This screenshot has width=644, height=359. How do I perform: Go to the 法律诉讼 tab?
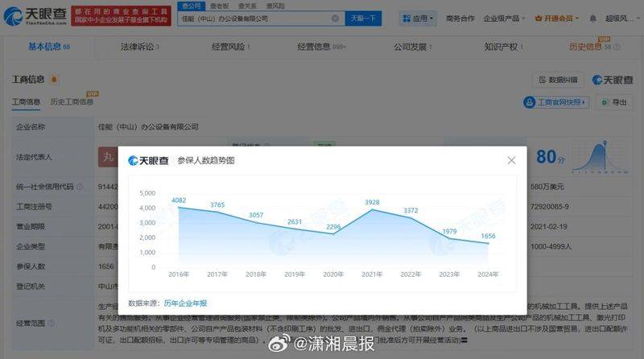[x=139, y=47]
